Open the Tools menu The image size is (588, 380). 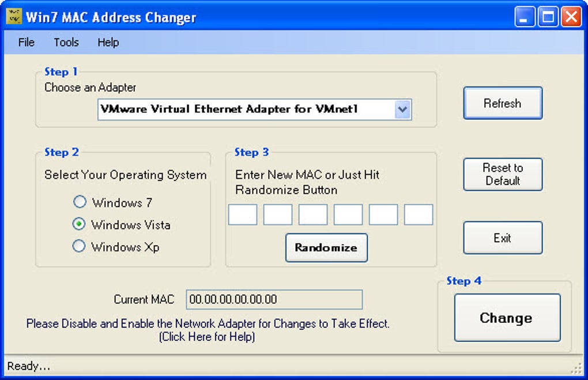tap(66, 43)
